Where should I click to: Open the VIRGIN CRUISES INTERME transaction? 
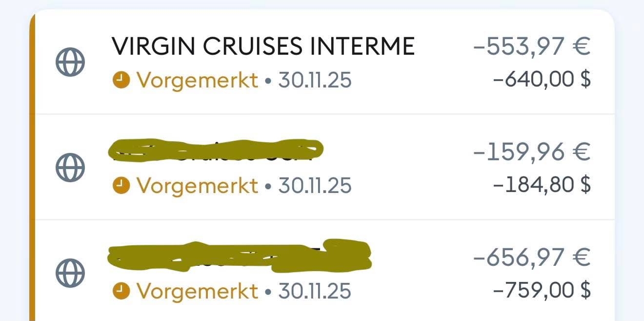(263, 46)
